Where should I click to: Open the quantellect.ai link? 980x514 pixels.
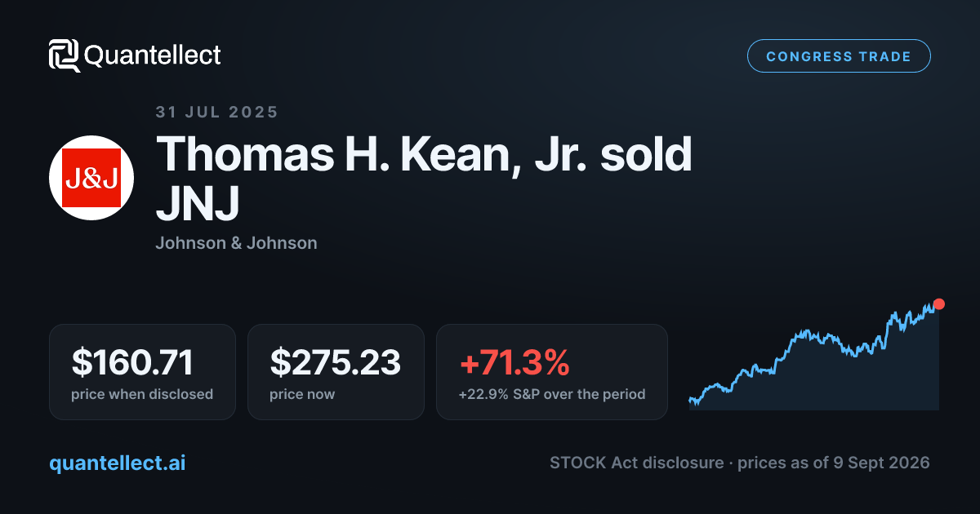point(118,463)
